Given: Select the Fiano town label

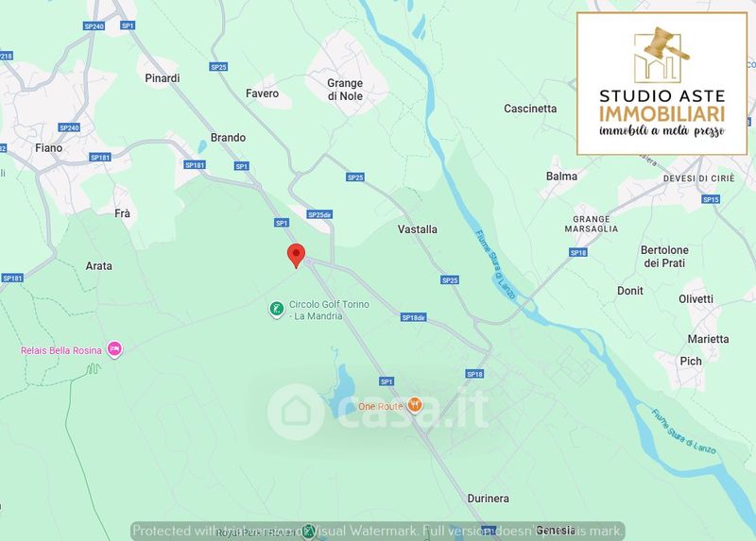Looking at the screenshot, I should [x=49, y=148].
